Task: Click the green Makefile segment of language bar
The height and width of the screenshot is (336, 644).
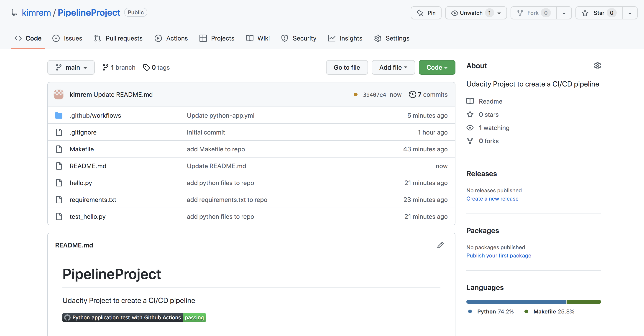Action: [x=584, y=302]
